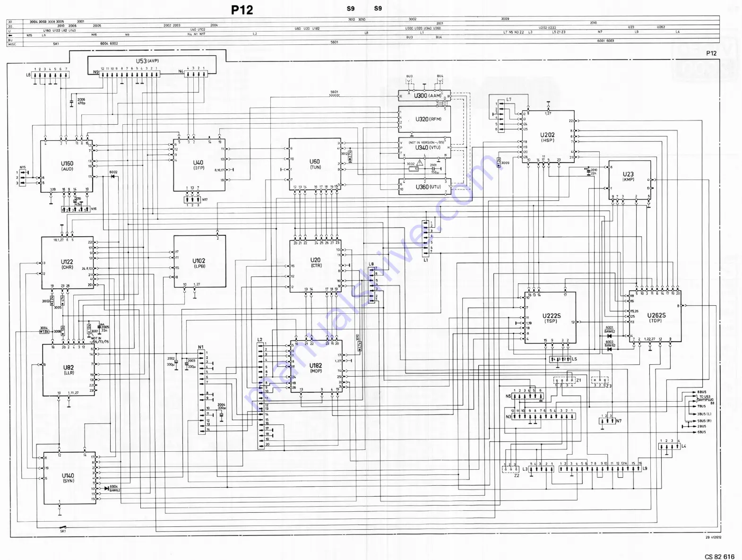This screenshot has height=560, width=742.
Task: Click the 2005 22n capacitor label
Action: [x=105, y=328]
